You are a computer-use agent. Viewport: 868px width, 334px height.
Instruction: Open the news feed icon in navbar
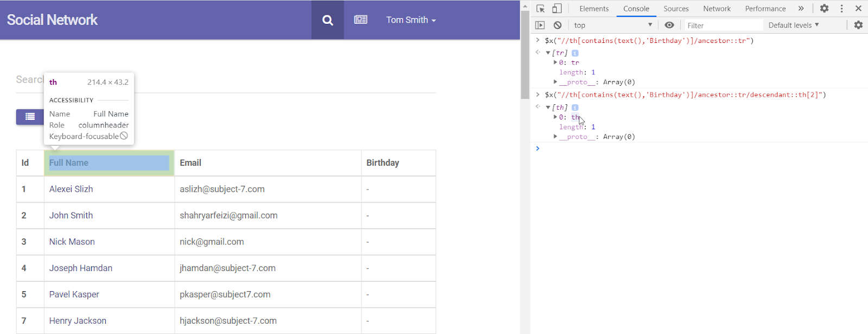(x=361, y=20)
